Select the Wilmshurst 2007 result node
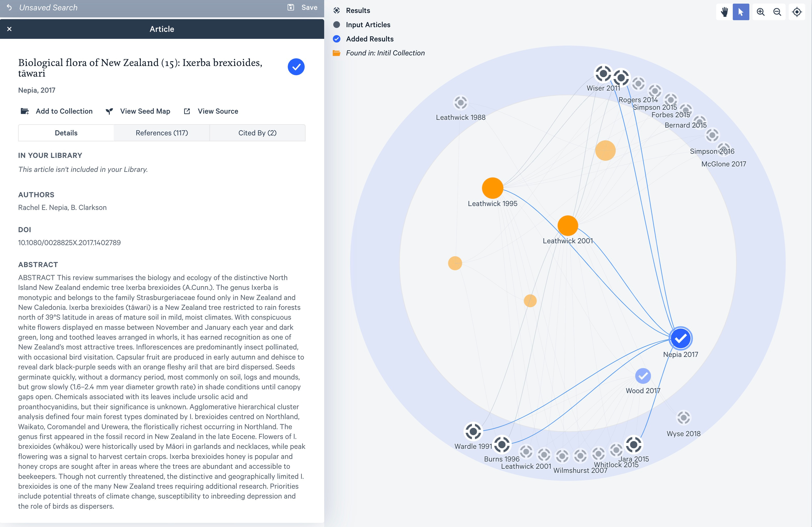 tap(580, 455)
